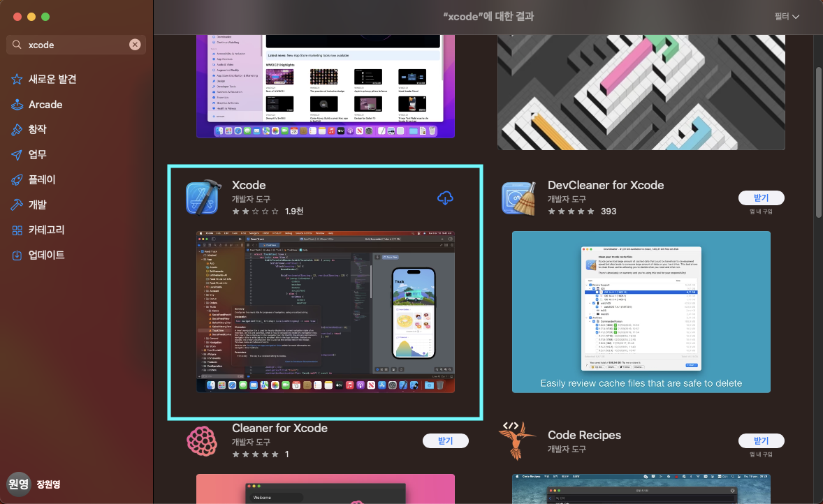823x504 pixels.
Task: Clear the xcode search field
Action: [135, 45]
